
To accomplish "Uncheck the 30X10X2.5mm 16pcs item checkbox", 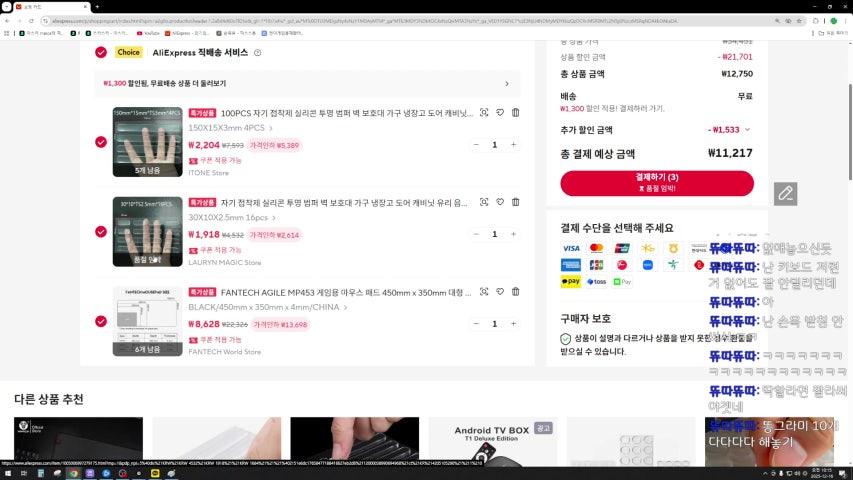I will (x=101, y=232).
